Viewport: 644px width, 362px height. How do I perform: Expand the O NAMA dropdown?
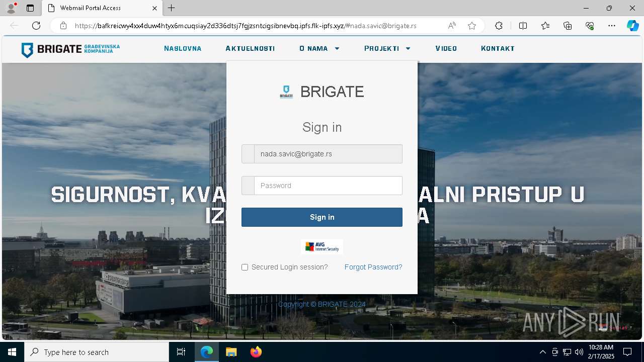319,49
